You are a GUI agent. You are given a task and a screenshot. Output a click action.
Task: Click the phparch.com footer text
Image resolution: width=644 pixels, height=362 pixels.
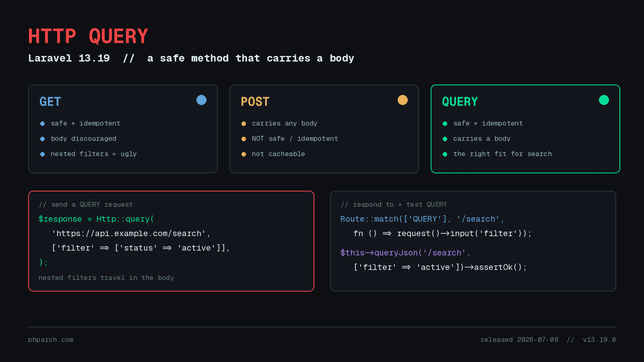pyautogui.click(x=51, y=340)
